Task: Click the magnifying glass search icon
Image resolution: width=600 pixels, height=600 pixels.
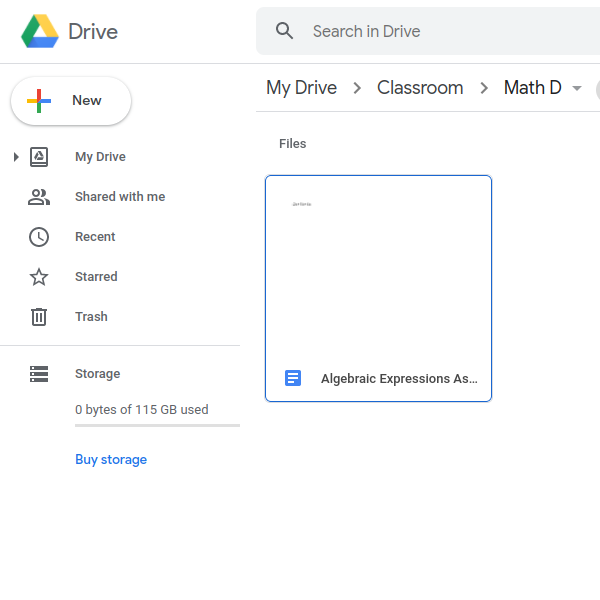Action: coord(285,31)
